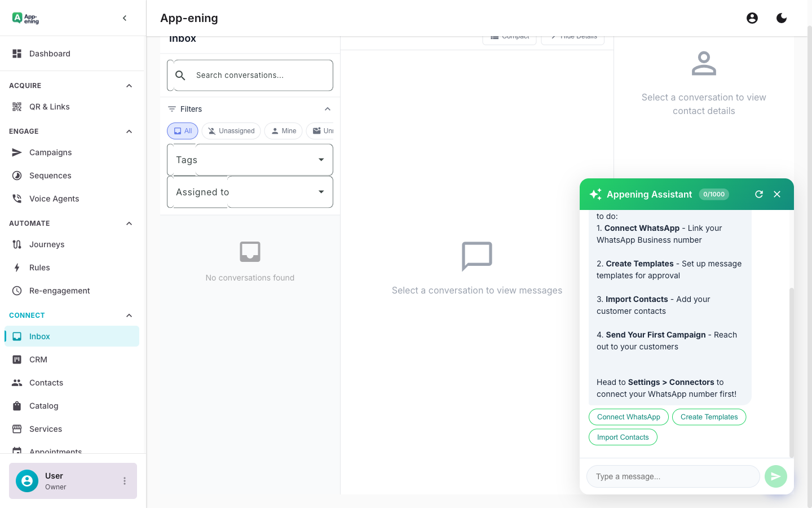
Task: Open Sequences in the sidebar
Action: [50, 176]
